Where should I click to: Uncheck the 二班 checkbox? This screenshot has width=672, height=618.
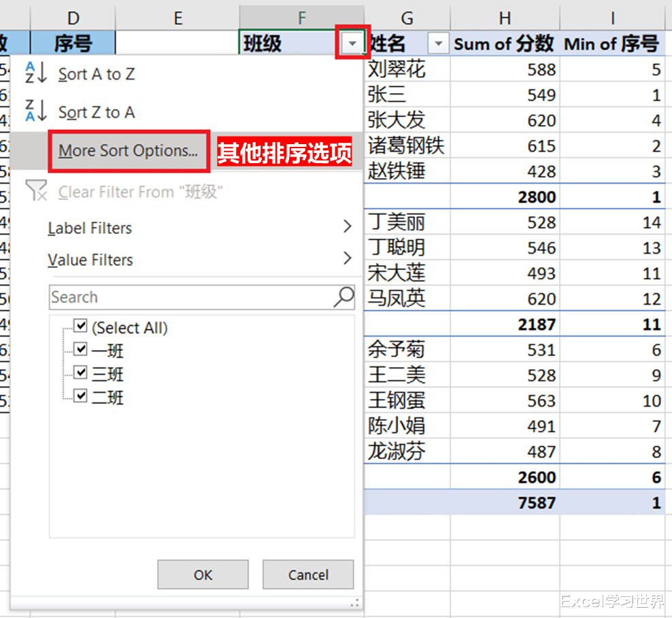tap(80, 395)
